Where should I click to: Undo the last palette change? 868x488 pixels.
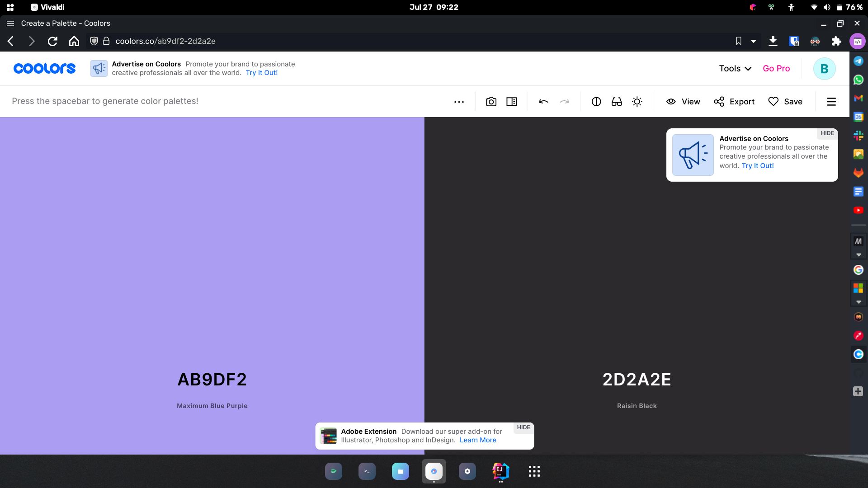tap(543, 101)
